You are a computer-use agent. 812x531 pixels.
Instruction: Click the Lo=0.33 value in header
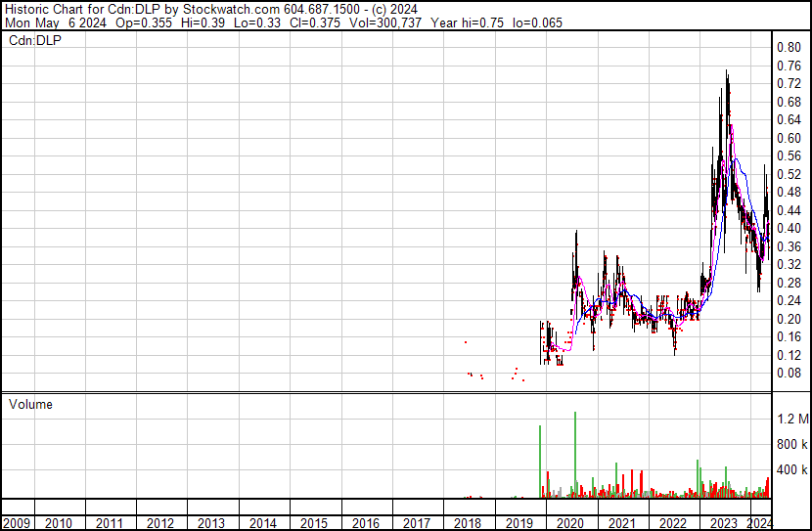(257, 22)
